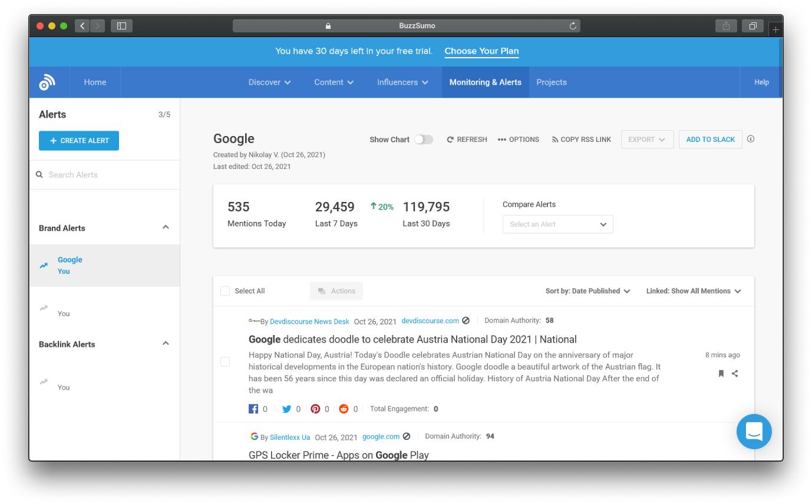The image size is (812, 504).
Task: Click in the Search Alerts field
Action: [x=105, y=175]
